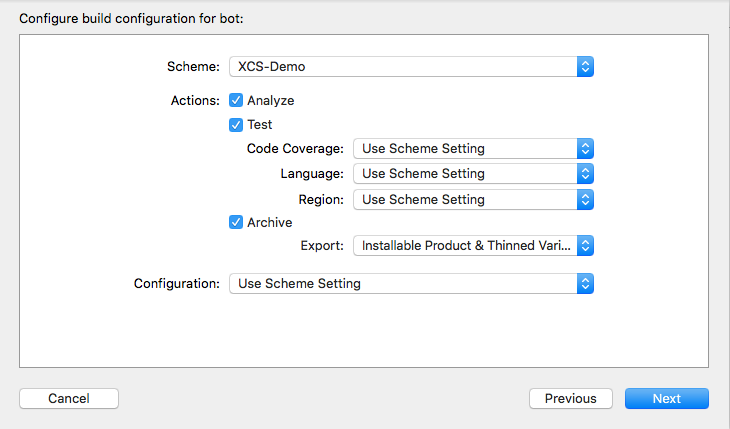Image resolution: width=730 pixels, height=429 pixels.
Task: Click Code Coverage popup's blue arrow icon
Action: click(x=586, y=148)
